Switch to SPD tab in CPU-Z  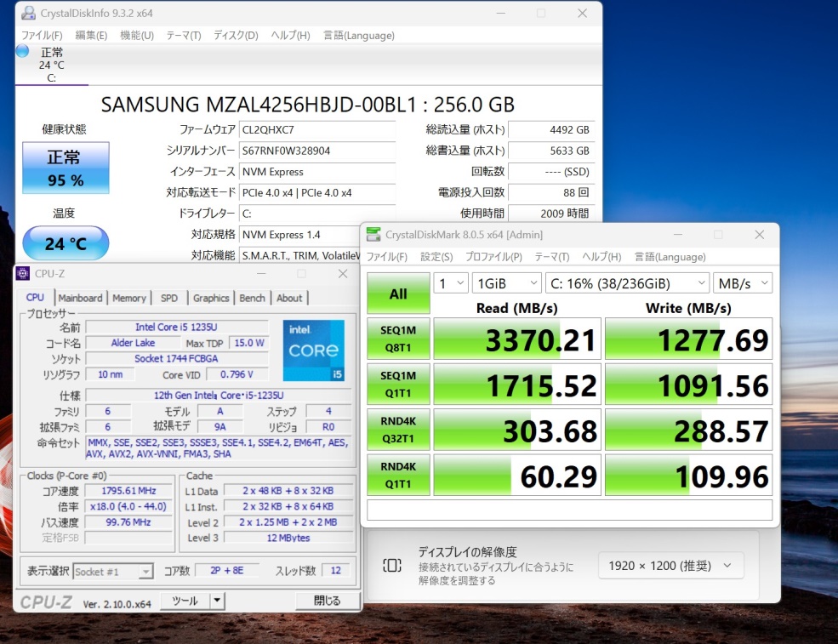point(169,299)
